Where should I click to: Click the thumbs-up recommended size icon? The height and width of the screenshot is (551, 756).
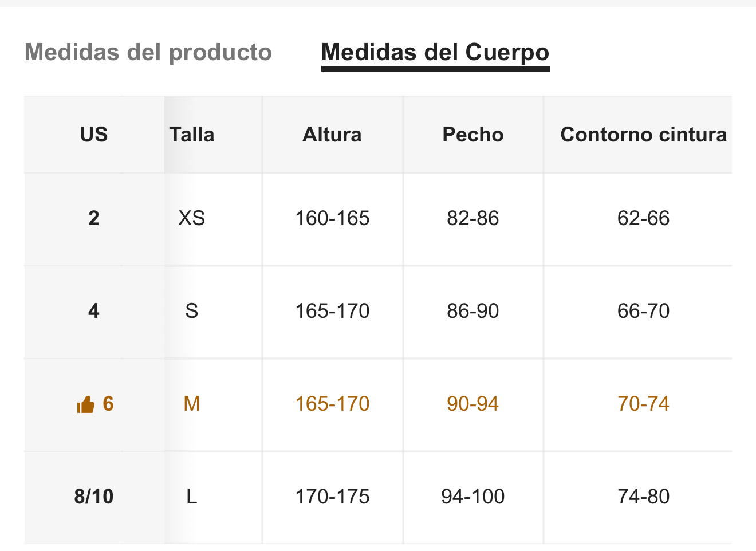pyautogui.click(x=86, y=405)
